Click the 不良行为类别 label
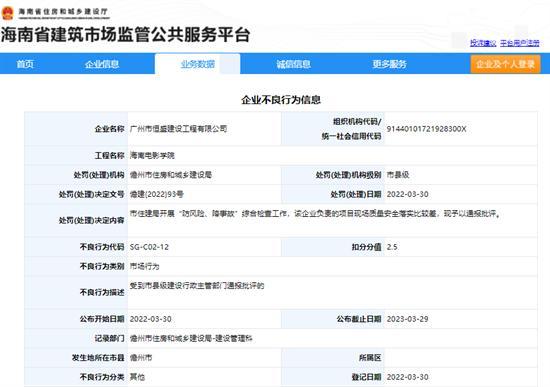The image size is (550, 387). pyautogui.click(x=102, y=266)
